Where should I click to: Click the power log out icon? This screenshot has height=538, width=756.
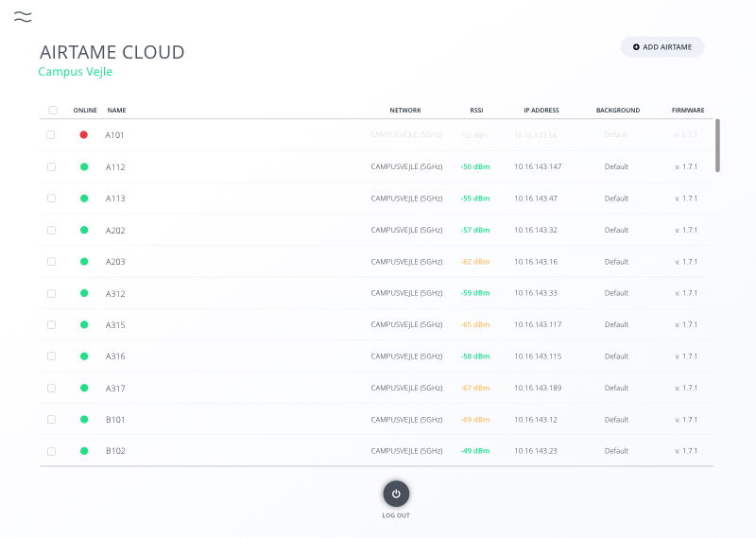click(396, 494)
